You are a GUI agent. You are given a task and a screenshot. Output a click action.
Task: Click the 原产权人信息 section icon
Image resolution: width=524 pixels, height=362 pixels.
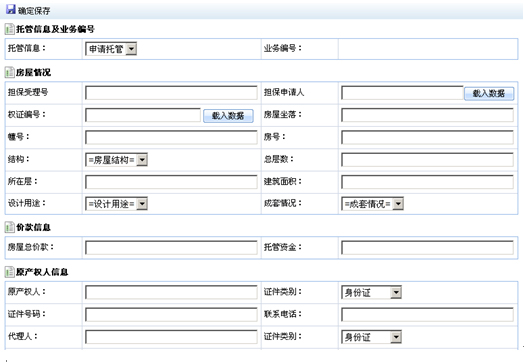click(x=9, y=272)
